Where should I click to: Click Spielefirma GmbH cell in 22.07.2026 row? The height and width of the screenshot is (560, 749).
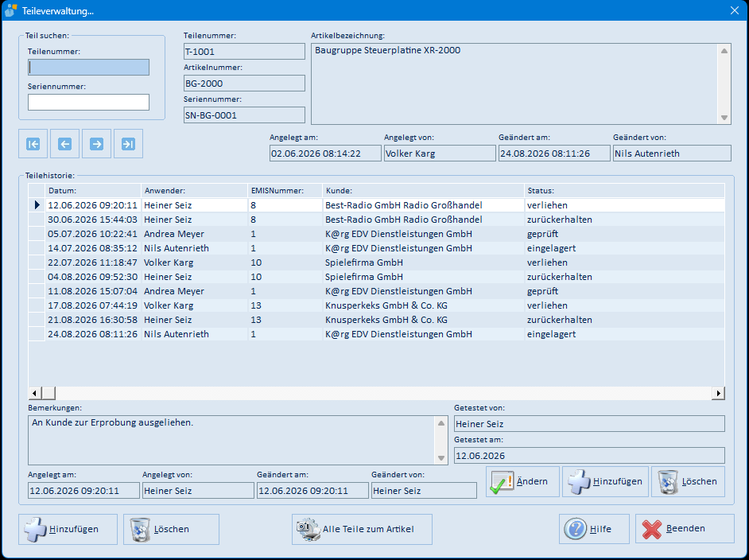pos(423,262)
